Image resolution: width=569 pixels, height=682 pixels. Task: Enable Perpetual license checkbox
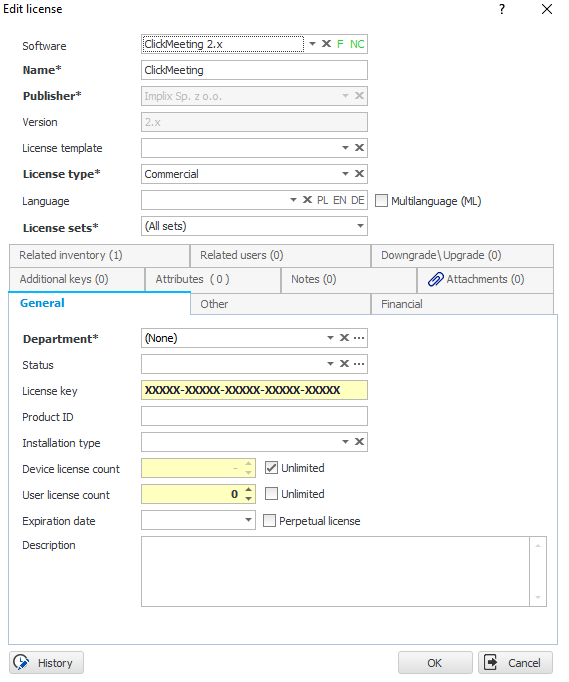270,521
